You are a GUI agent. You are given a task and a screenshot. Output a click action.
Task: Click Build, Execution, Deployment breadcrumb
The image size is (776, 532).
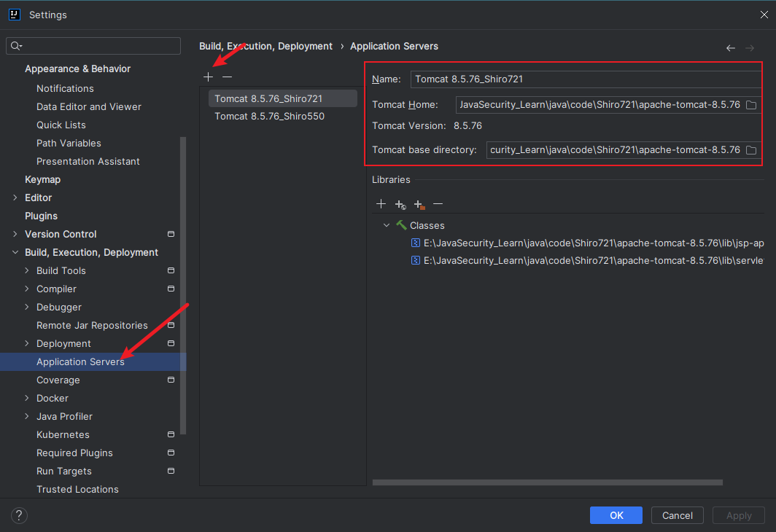[x=265, y=46]
